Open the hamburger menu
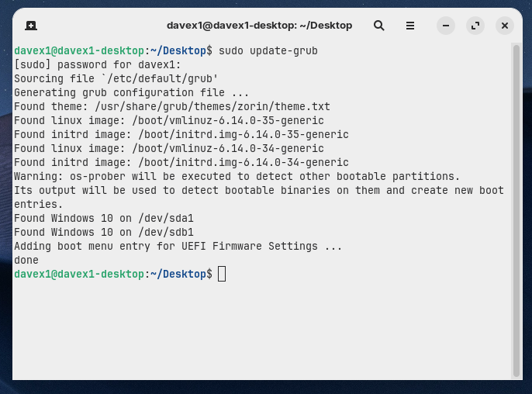Screen dimensions: 532x394 [x=410, y=26]
